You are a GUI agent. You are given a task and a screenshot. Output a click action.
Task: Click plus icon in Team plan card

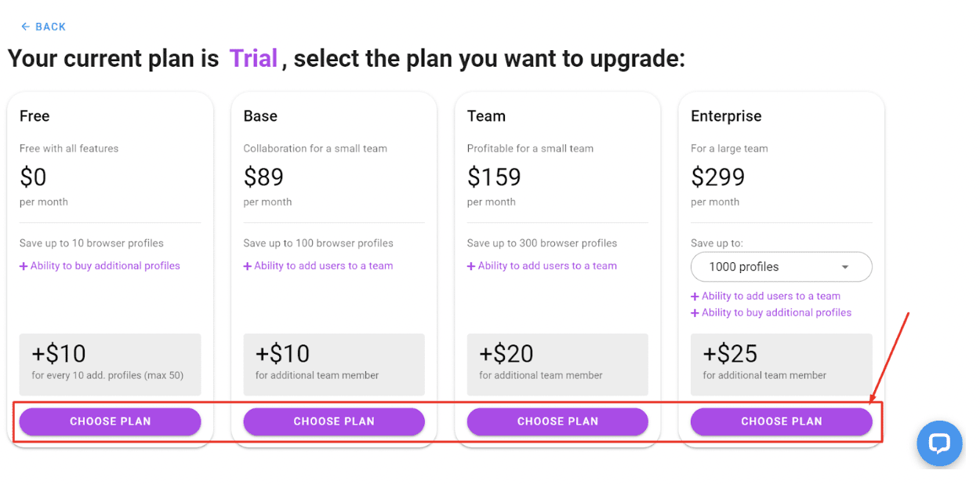pos(471,266)
